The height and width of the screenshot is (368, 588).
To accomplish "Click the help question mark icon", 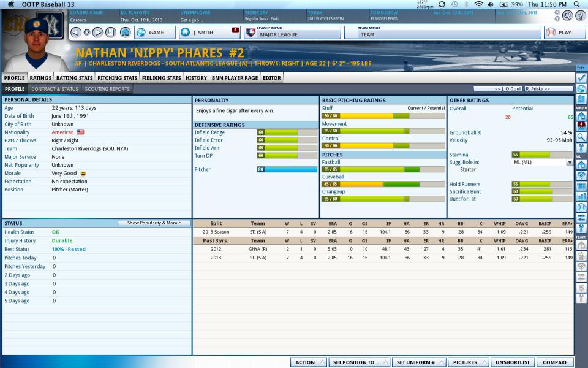I will (581, 15).
